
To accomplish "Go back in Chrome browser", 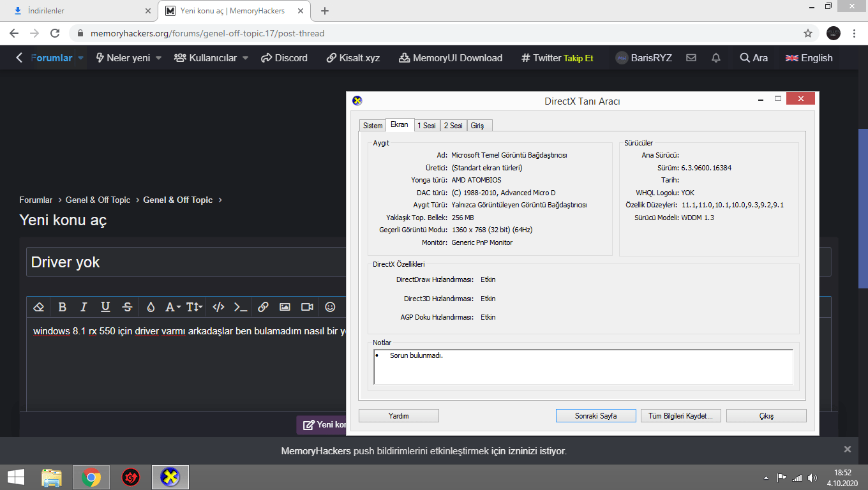I will pos(14,33).
